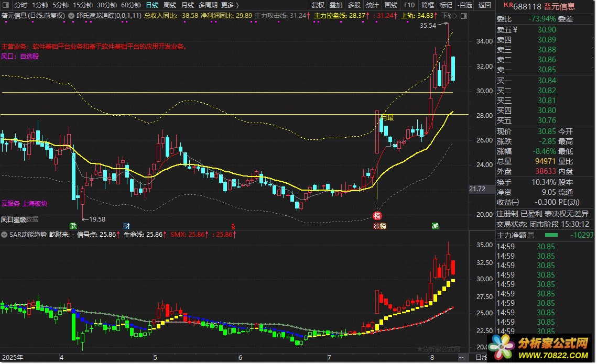Click the 净利润同比 29.89 indicator value
This screenshot has height=364, width=597.
point(226,16)
